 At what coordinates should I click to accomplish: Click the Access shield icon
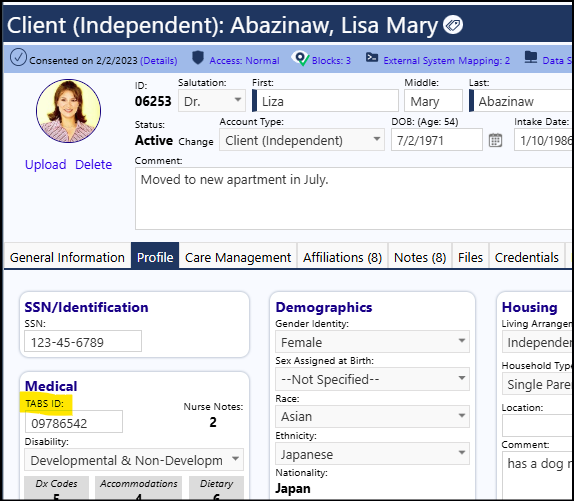(x=198, y=57)
